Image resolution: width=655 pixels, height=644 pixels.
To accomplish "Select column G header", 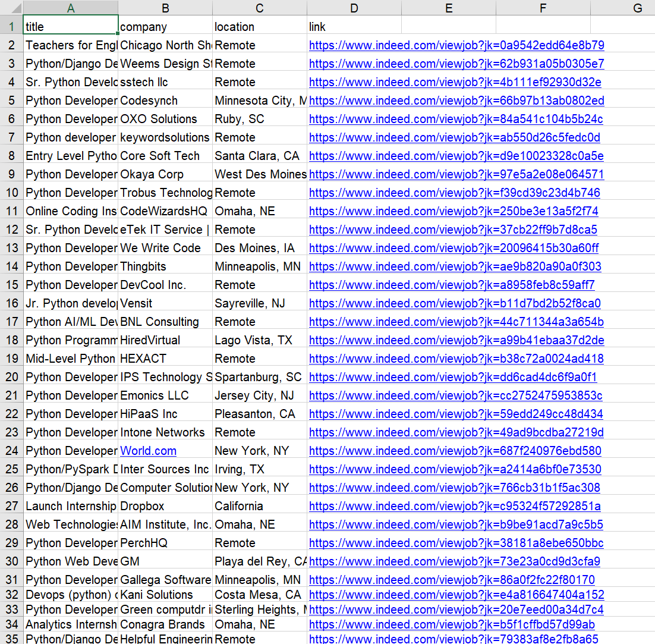I will pos(637,8).
